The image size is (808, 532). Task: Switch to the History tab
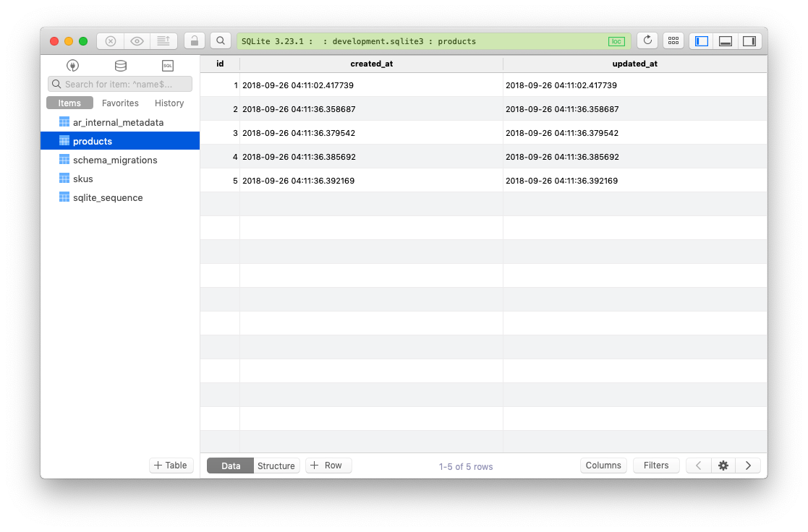tap(169, 103)
